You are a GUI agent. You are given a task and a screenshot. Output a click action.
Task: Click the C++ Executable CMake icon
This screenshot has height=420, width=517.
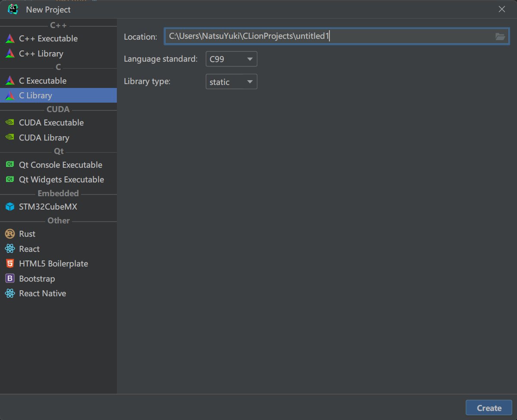(x=9, y=38)
